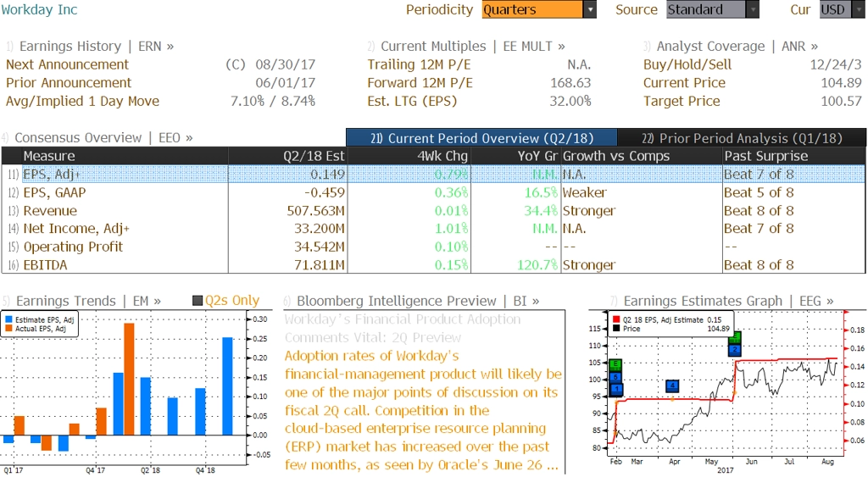Click the Prior Announcement date 06/01/17

point(285,82)
